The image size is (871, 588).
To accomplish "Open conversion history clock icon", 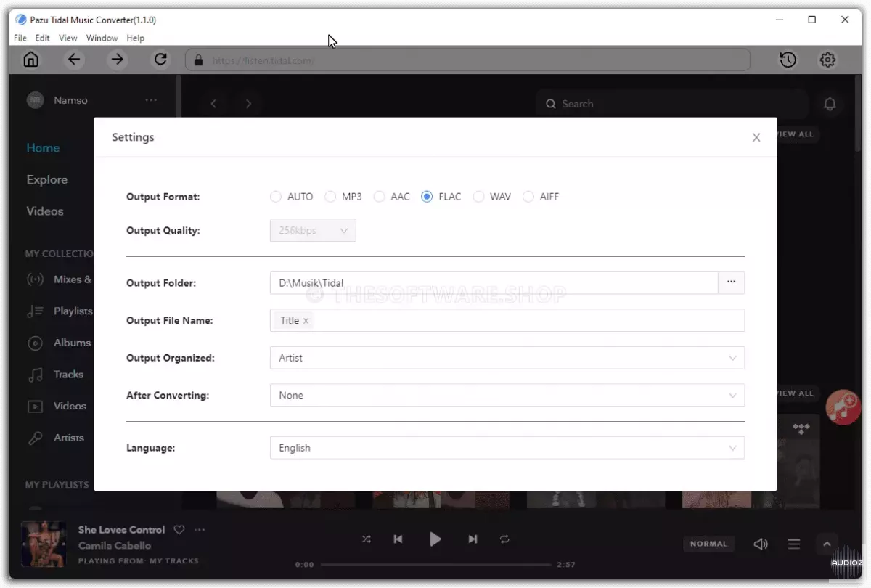I will 788,60.
